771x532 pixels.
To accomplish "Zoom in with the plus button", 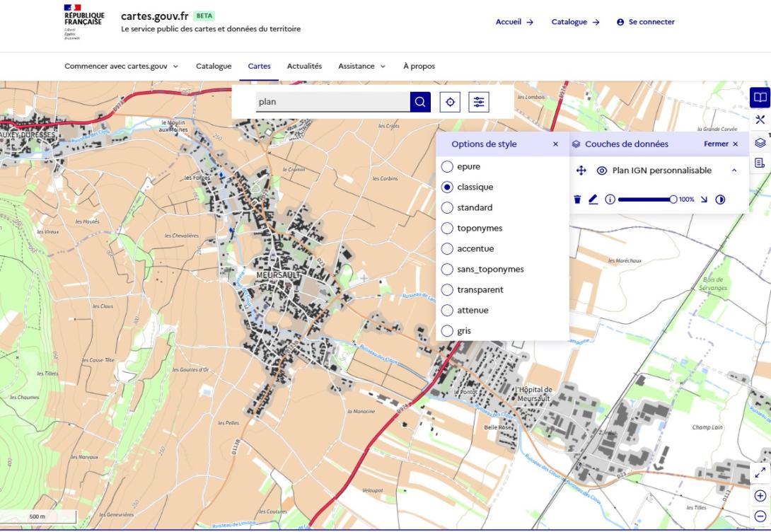I will 760,496.
